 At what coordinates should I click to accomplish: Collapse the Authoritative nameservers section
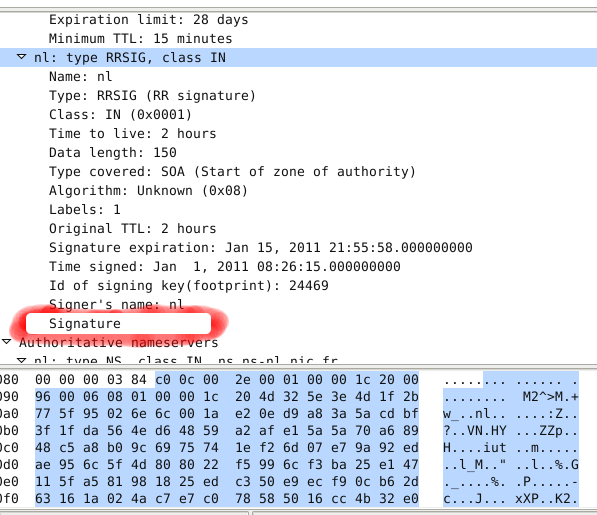tap(6, 342)
